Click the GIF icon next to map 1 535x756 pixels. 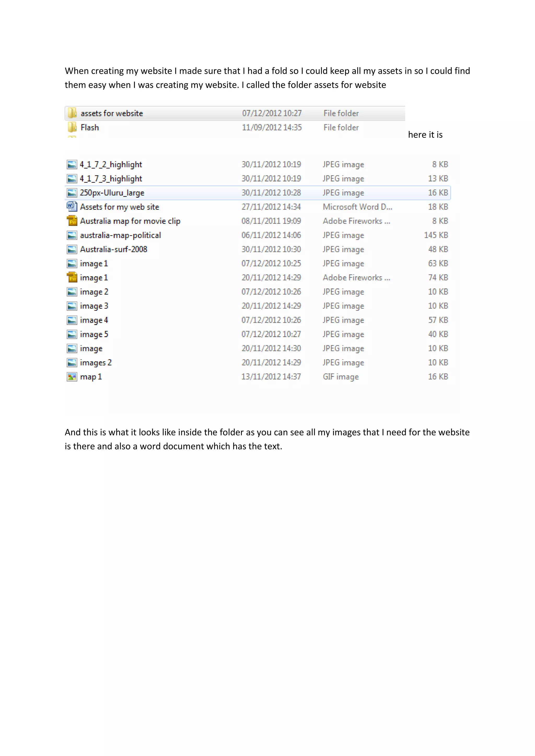tap(72, 377)
